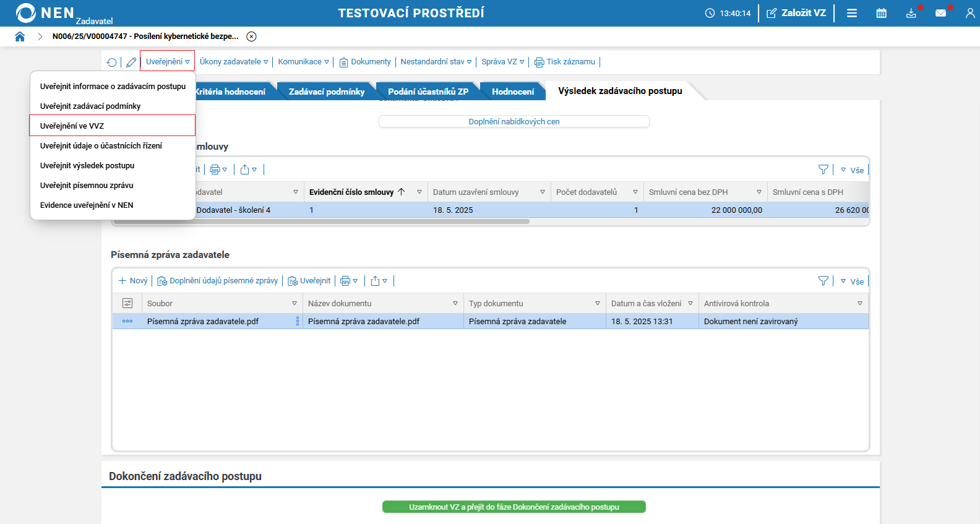Viewport: 980px width, 524px height.
Task: Click Doplnění nabídkových cen button
Action: pyautogui.click(x=514, y=122)
